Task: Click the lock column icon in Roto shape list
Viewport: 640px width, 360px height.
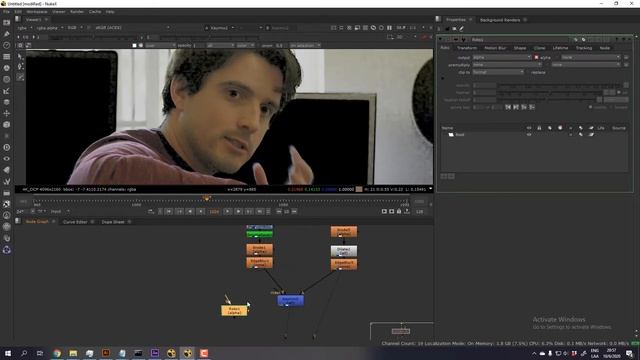Action: click(539, 128)
